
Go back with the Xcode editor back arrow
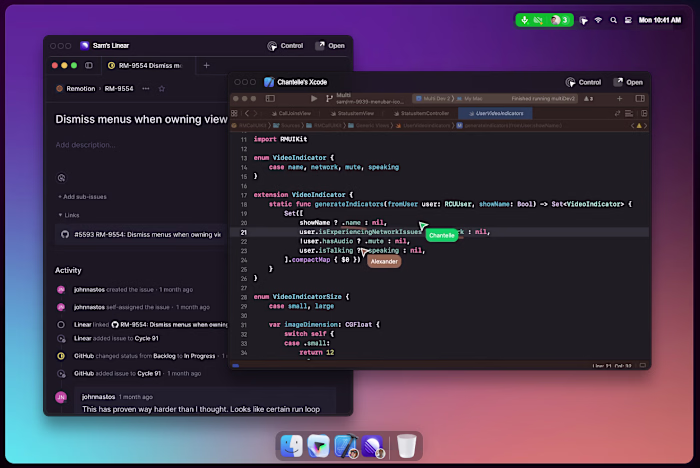(x=247, y=113)
